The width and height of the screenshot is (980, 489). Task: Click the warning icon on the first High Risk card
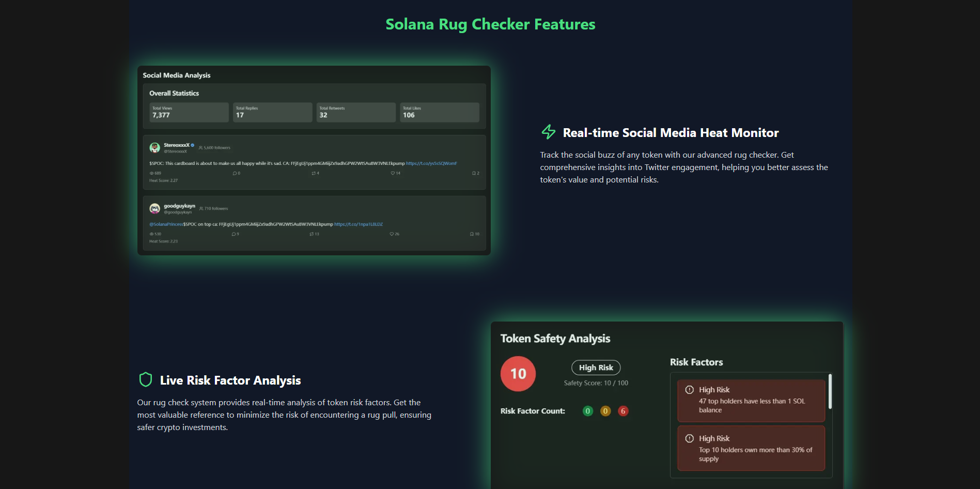pos(689,390)
